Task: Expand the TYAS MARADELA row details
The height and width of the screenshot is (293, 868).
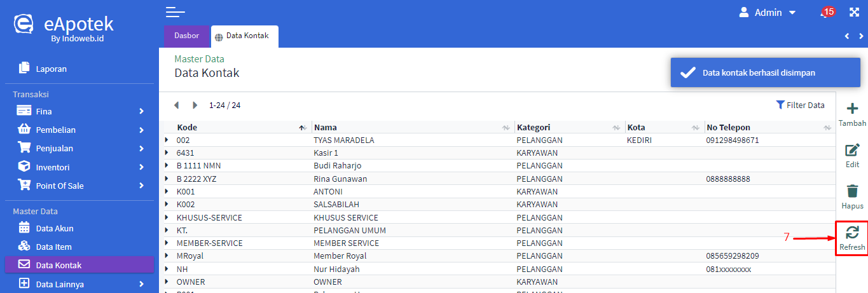Action: click(167, 140)
